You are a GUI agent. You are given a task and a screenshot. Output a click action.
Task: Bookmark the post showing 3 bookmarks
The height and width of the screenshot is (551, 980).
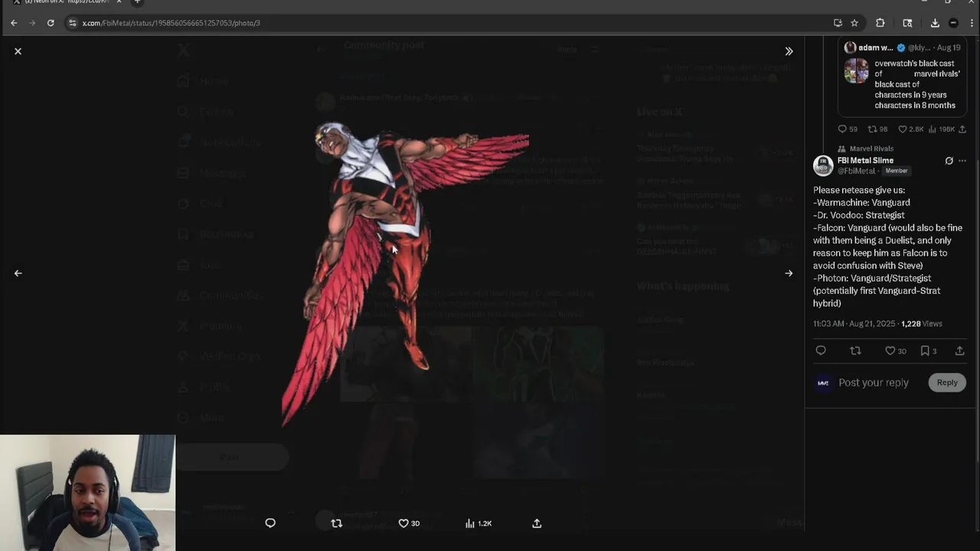tap(929, 350)
